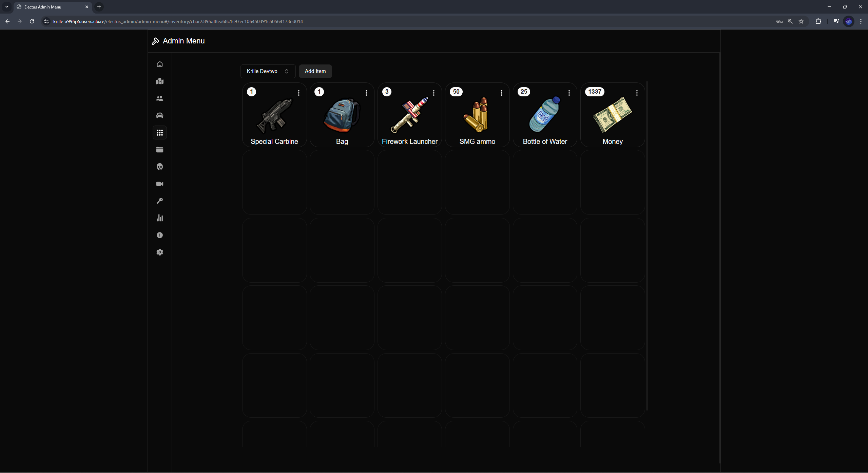
Task: Open the options menu on the Money item
Action: click(x=637, y=93)
